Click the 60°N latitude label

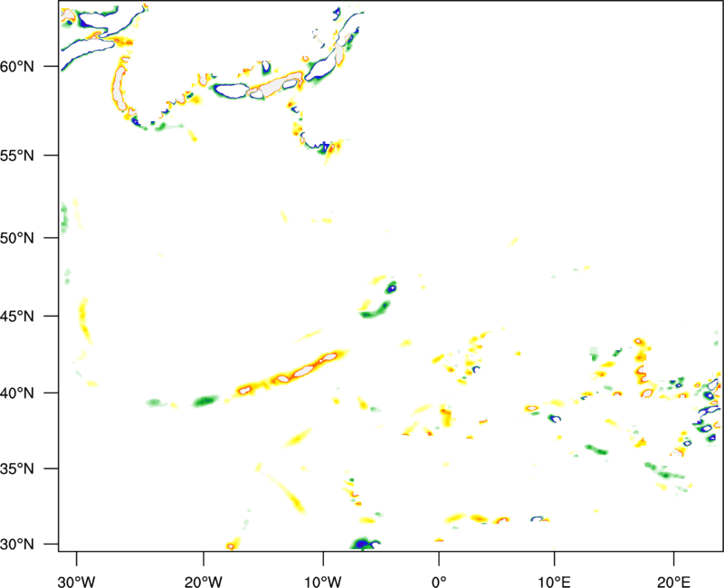click(17, 67)
